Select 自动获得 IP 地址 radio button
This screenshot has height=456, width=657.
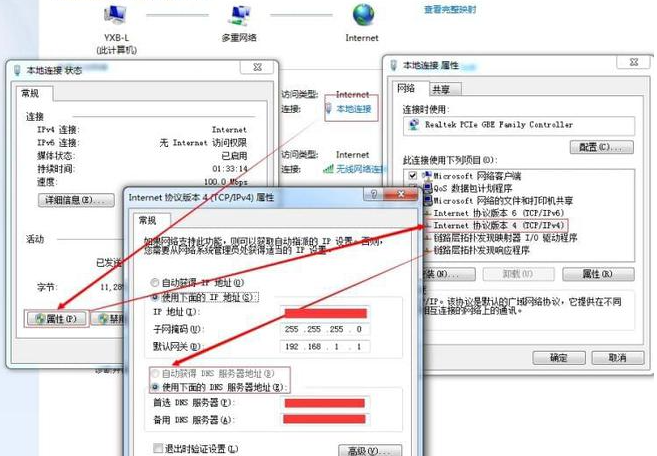point(155,283)
